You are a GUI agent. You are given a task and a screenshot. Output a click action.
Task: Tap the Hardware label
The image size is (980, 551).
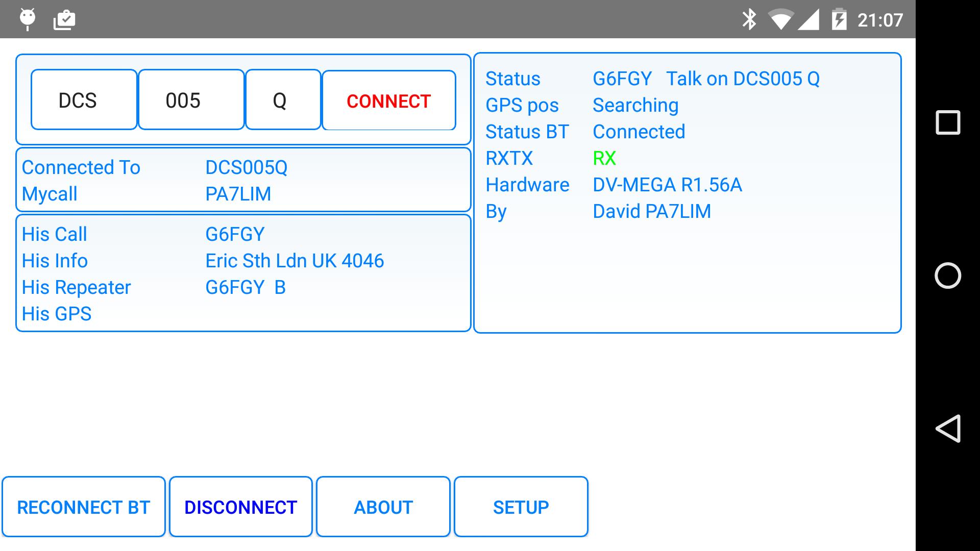click(527, 185)
